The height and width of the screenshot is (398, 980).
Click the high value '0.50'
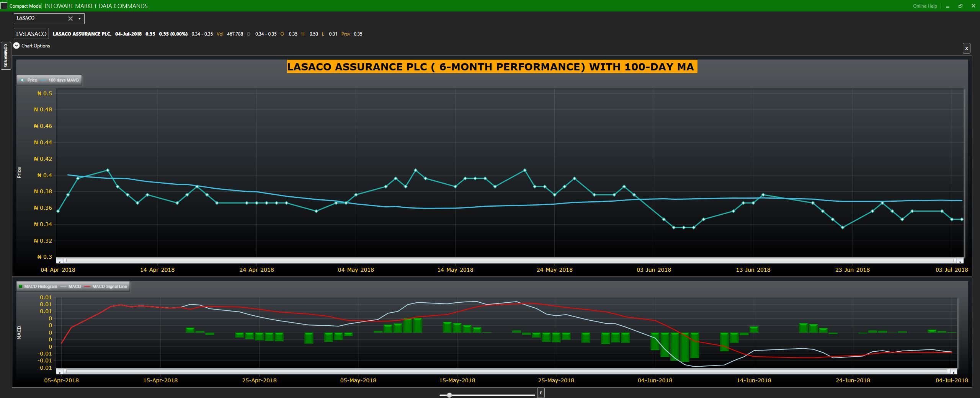pyautogui.click(x=314, y=34)
